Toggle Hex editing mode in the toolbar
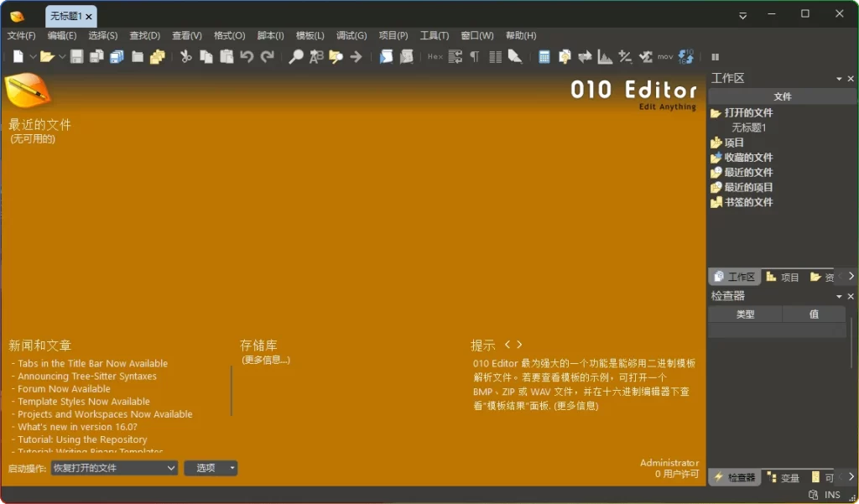 [x=435, y=56]
